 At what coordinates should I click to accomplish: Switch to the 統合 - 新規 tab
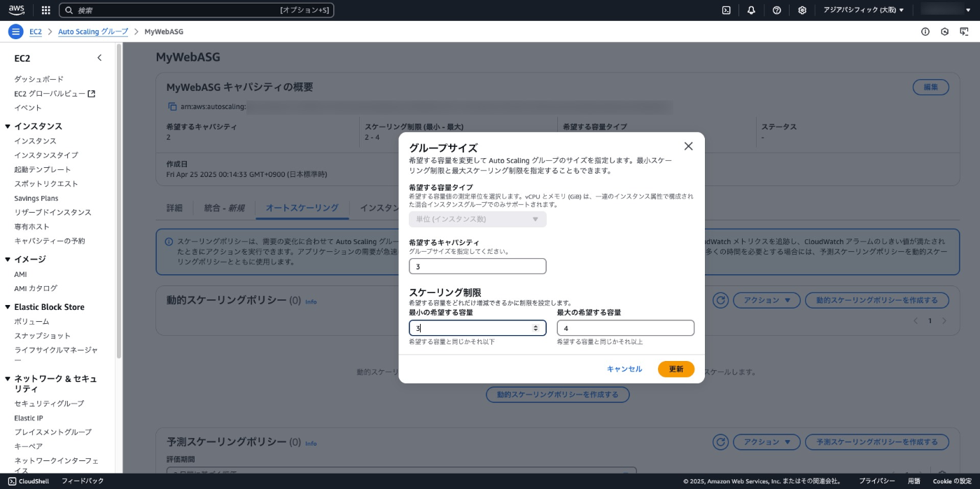[x=224, y=208]
